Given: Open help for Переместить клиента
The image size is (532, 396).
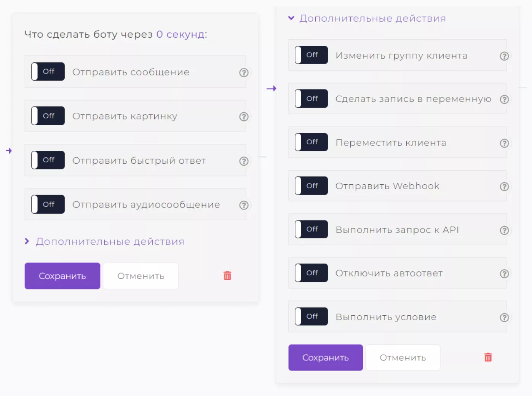Looking at the screenshot, I should 504,143.
